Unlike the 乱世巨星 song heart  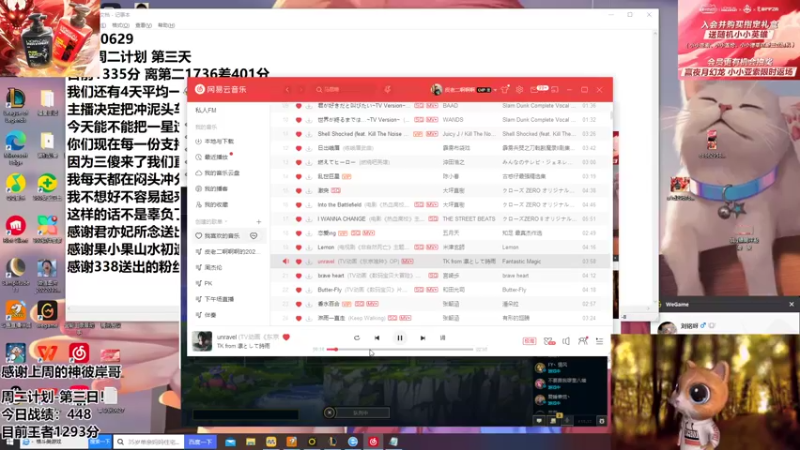tap(298, 177)
